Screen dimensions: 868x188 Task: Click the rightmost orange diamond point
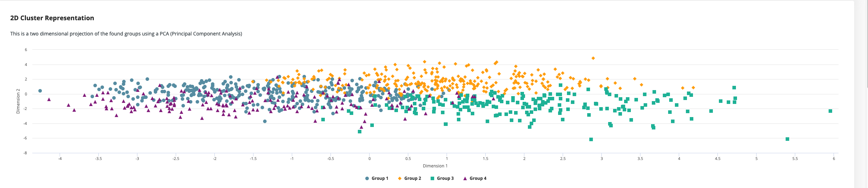tap(693, 88)
